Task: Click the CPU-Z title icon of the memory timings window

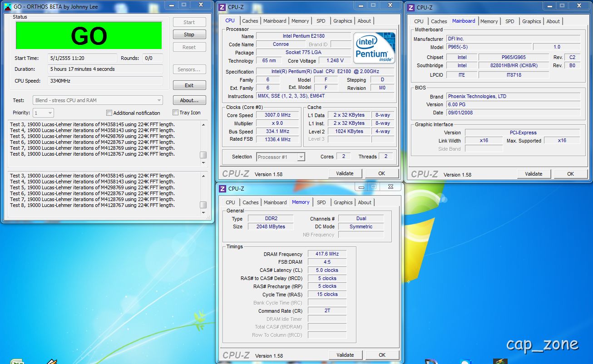Action: tap(222, 189)
